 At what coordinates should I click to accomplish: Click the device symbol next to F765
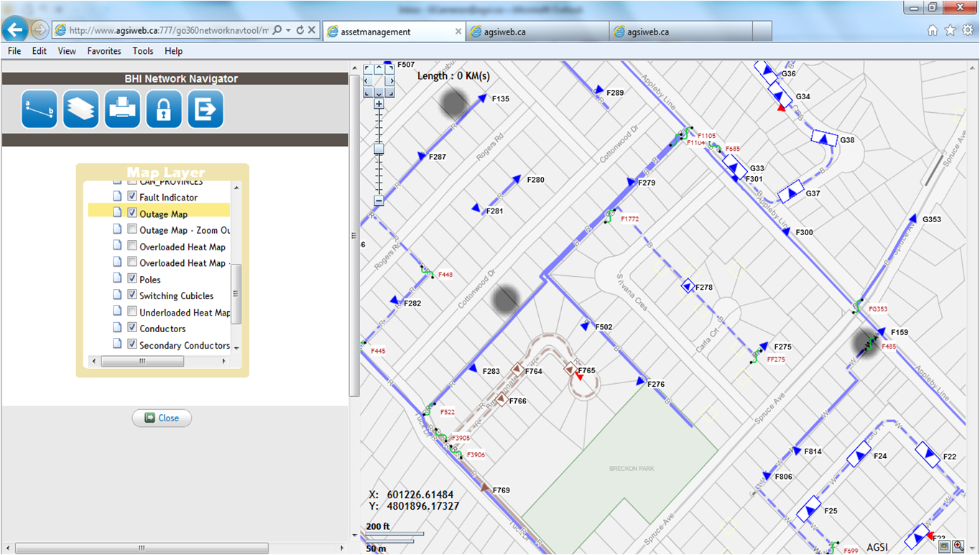pyautogui.click(x=570, y=370)
